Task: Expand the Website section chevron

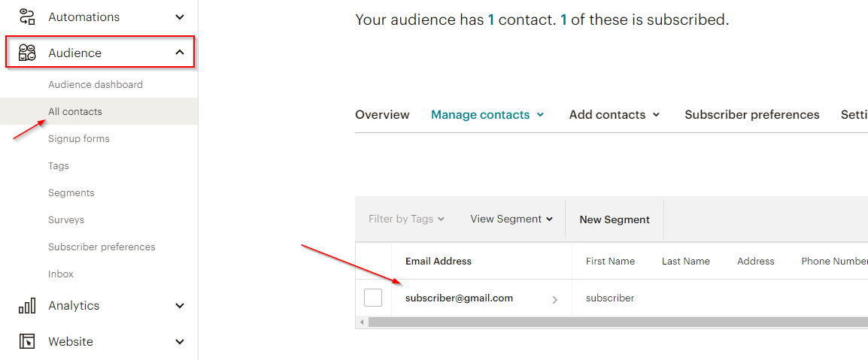Action: click(x=180, y=342)
